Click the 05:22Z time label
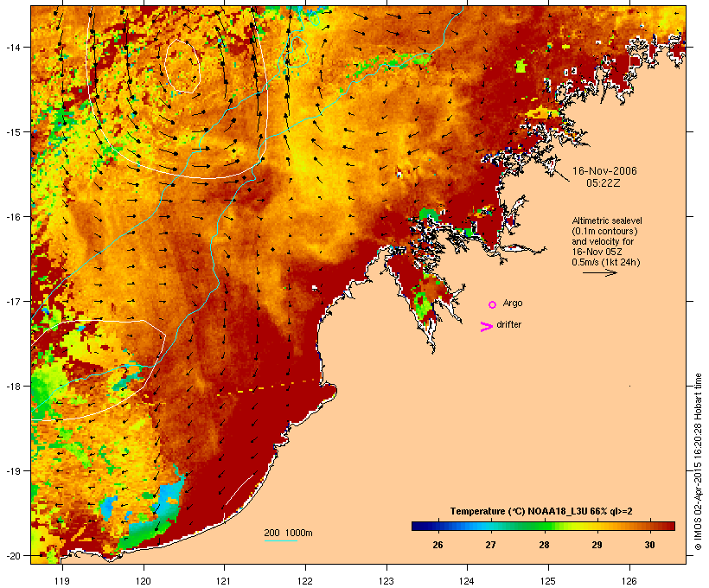This screenshot has width=709, height=588. tap(604, 183)
